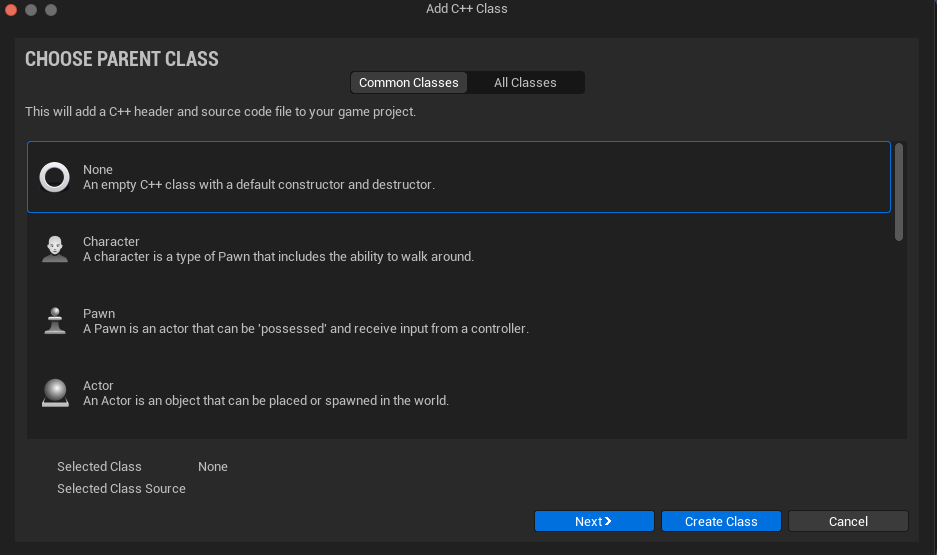Select the Pawn class description text
Viewport: 937px width, 555px height.
click(x=305, y=329)
